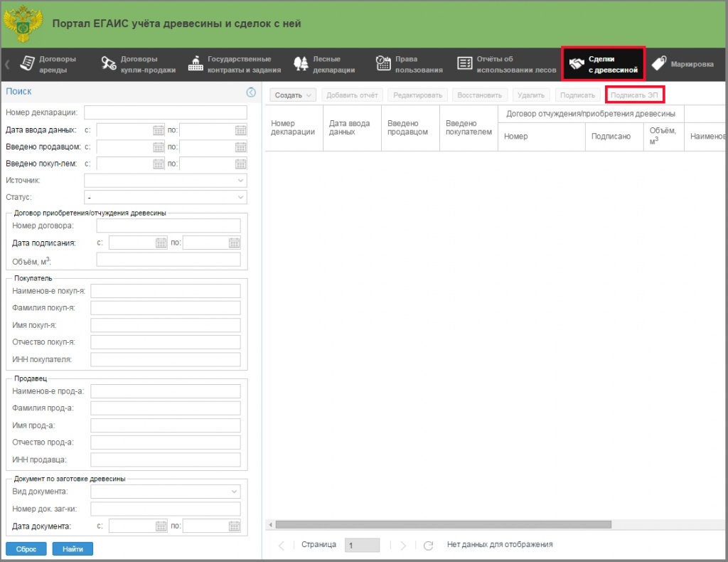The width and height of the screenshot is (728, 562).
Task: Click the Объём, м³ search field
Action: pyautogui.click(x=168, y=260)
